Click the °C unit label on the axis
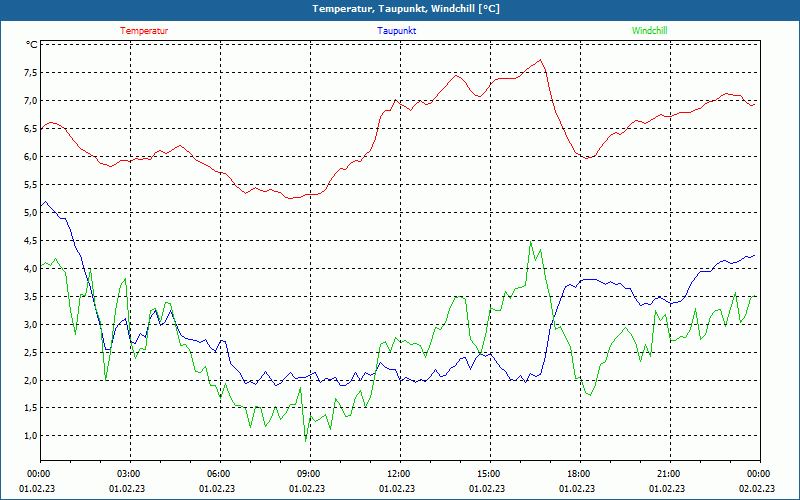 pos(32,45)
